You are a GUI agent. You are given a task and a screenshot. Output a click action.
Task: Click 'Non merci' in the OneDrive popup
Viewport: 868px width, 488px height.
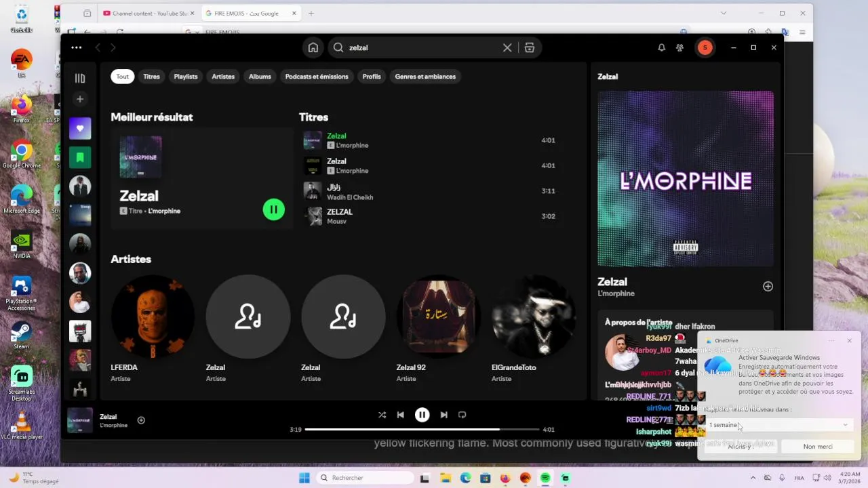tap(818, 447)
